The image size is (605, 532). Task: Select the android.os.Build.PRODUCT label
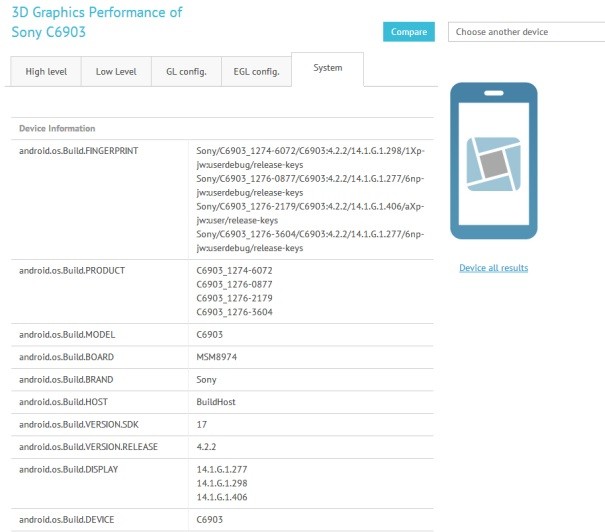pyautogui.click(x=72, y=270)
